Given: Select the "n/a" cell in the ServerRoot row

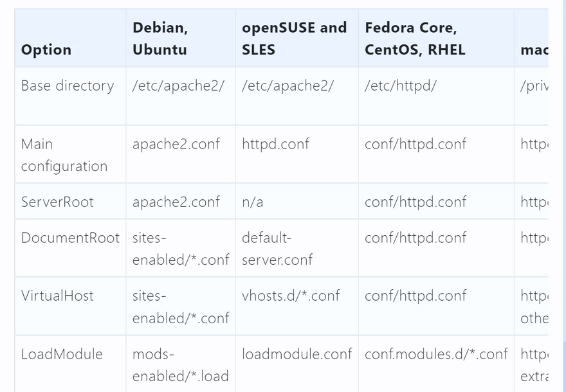Looking at the screenshot, I should click(x=253, y=202).
